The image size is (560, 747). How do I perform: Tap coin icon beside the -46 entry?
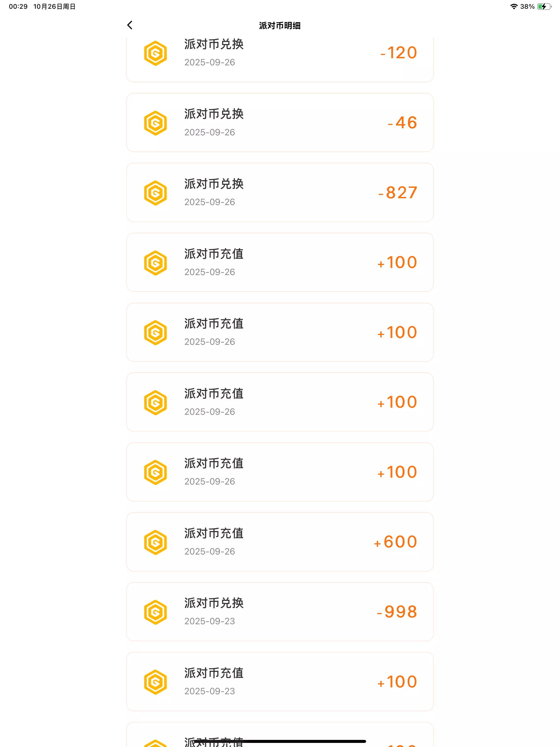tap(155, 123)
